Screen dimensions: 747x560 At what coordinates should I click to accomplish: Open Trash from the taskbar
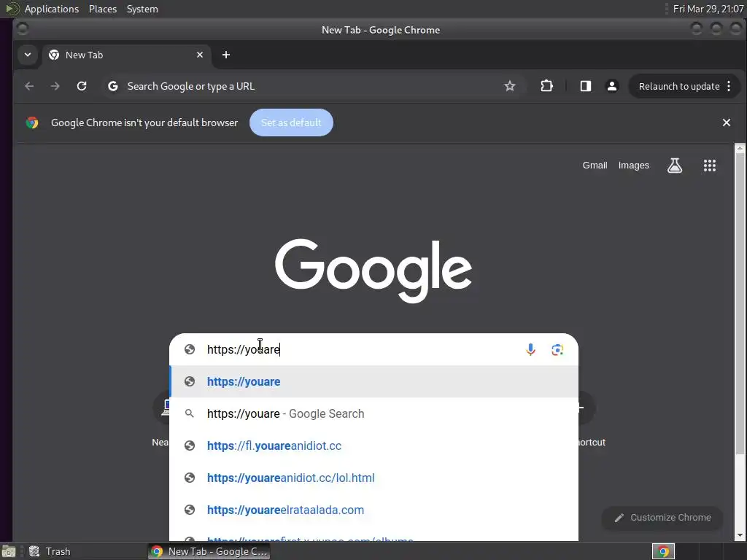pos(50,551)
